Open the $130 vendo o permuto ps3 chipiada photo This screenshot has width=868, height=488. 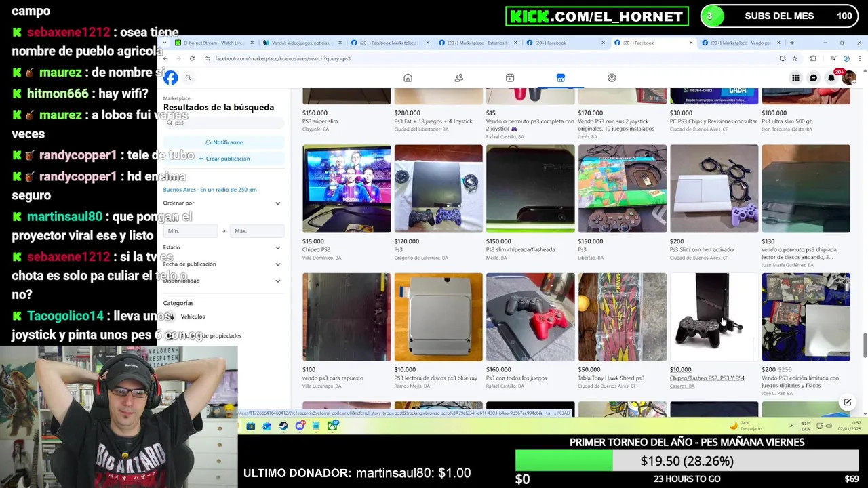pyautogui.click(x=806, y=188)
